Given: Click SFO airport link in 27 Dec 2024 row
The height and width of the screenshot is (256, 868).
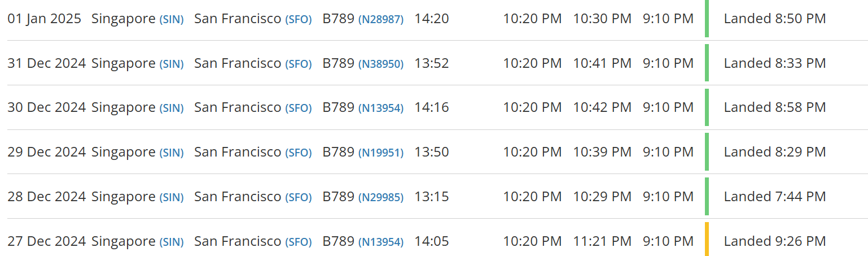Looking at the screenshot, I should coord(298,242).
